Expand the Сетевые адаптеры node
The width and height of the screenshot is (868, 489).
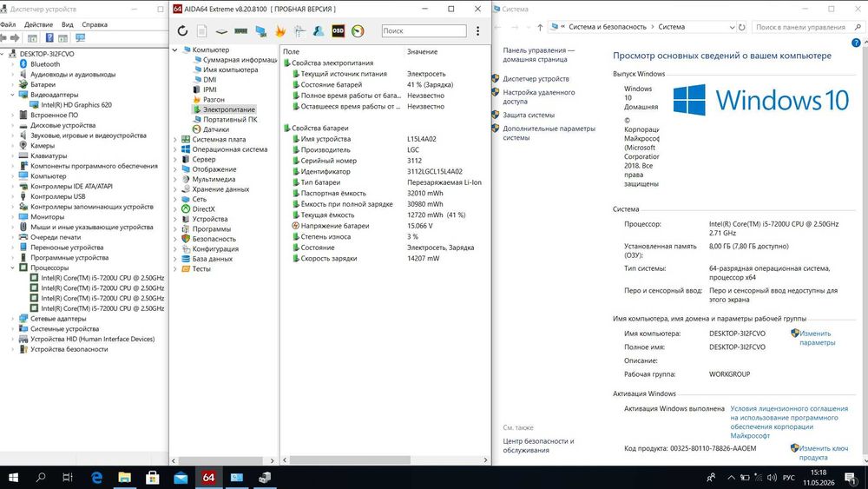(x=12, y=319)
